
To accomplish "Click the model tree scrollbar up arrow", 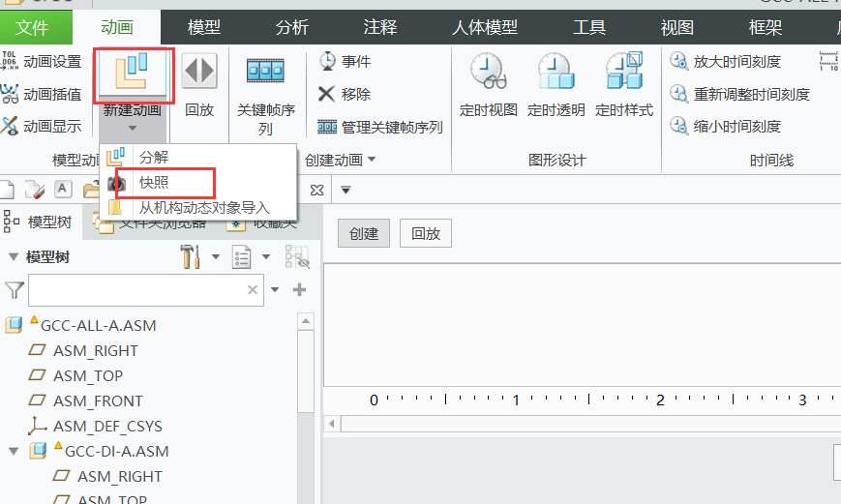I will pyautogui.click(x=306, y=321).
